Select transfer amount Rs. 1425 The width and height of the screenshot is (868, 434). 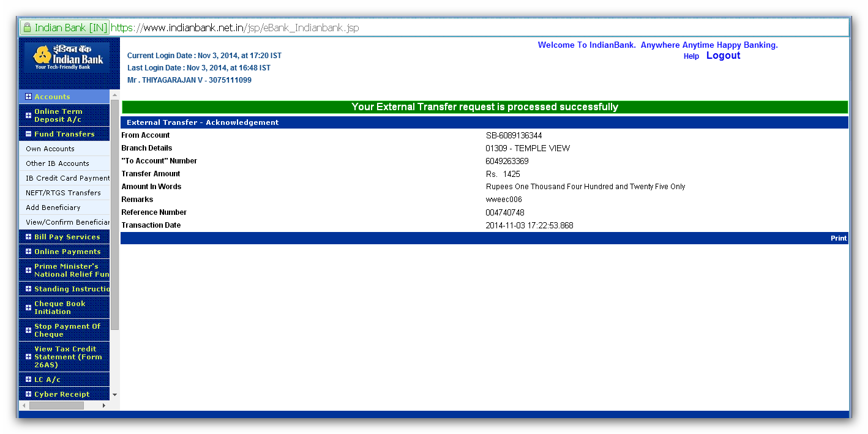click(x=503, y=174)
